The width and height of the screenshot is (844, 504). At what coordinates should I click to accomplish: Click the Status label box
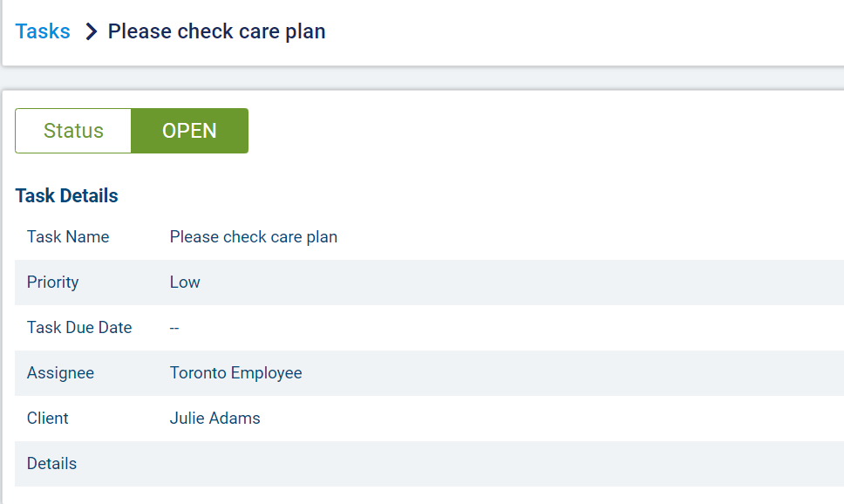(73, 131)
